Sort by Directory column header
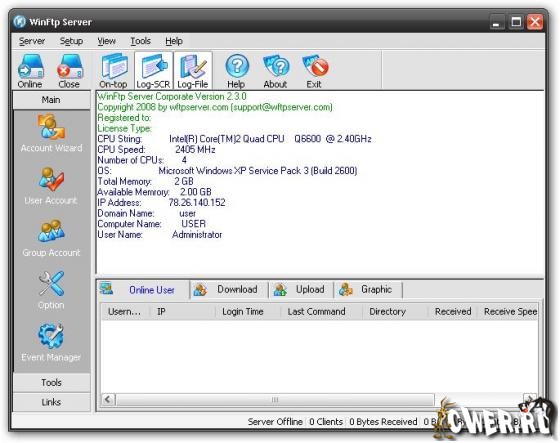This screenshot has height=443, width=560. pyautogui.click(x=395, y=312)
